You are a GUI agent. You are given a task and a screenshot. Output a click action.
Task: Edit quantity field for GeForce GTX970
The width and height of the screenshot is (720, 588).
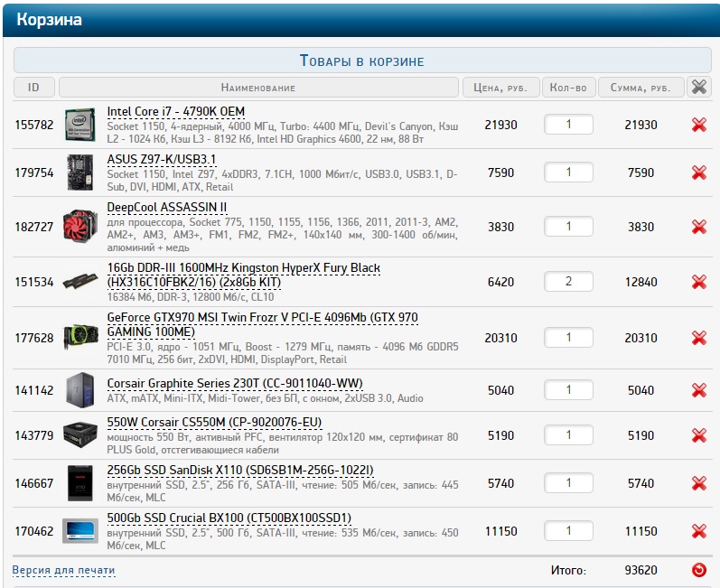(x=568, y=338)
